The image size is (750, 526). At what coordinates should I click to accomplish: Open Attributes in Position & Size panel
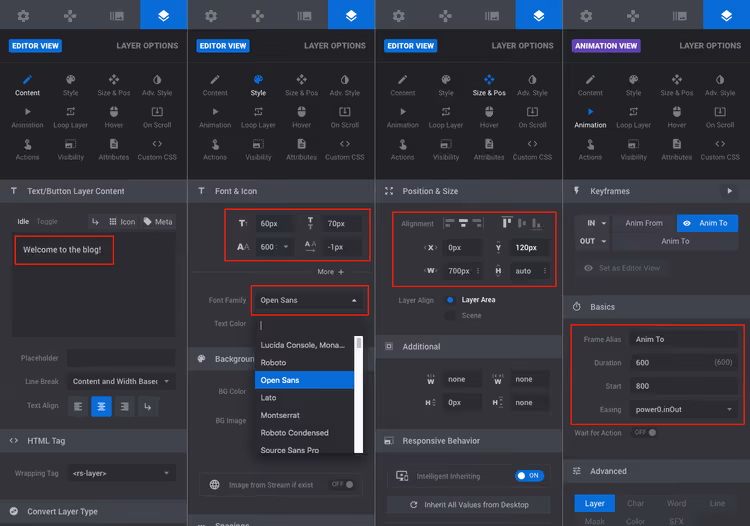(x=489, y=150)
